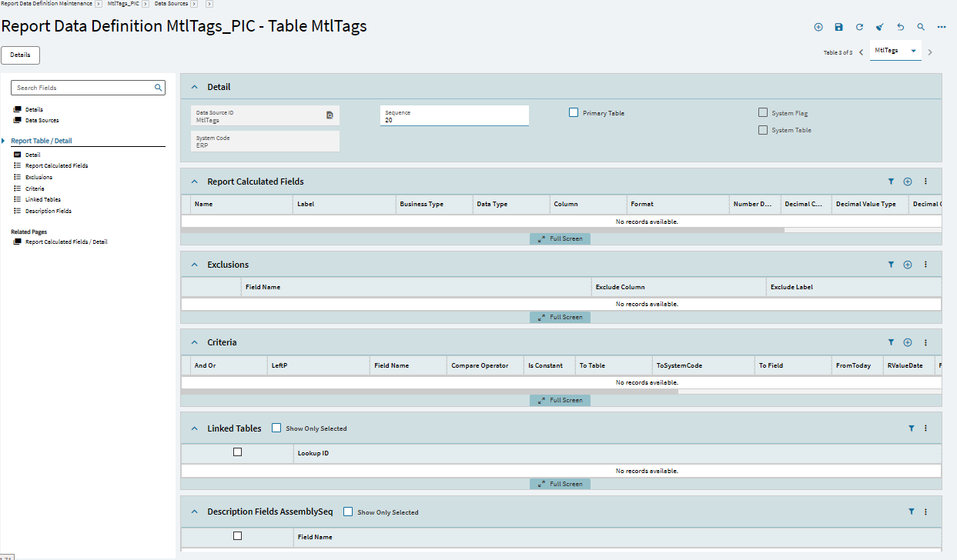Add a new Report Calculated Fields row
Viewport: 957px width, 560px height.
908,182
